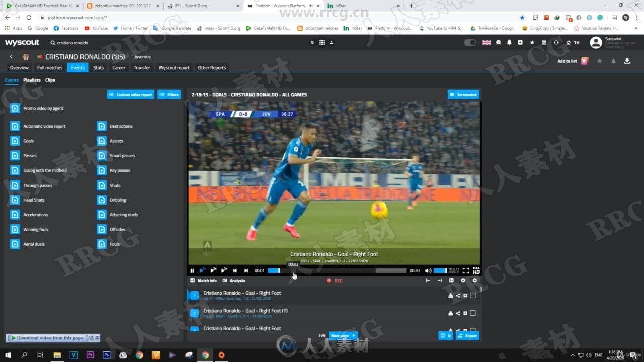The height and width of the screenshot is (362, 644).
Task: Open the Other Reports tab
Action: (212, 67)
